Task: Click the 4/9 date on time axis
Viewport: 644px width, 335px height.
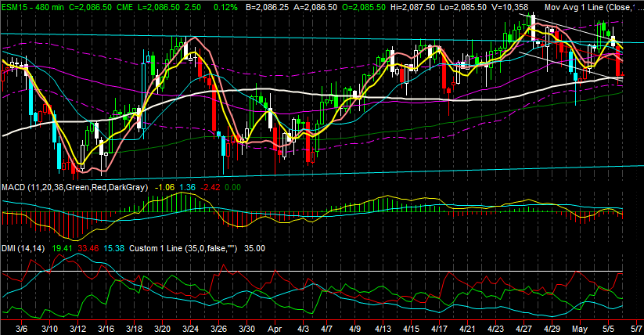Action: pyautogui.click(x=354, y=329)
